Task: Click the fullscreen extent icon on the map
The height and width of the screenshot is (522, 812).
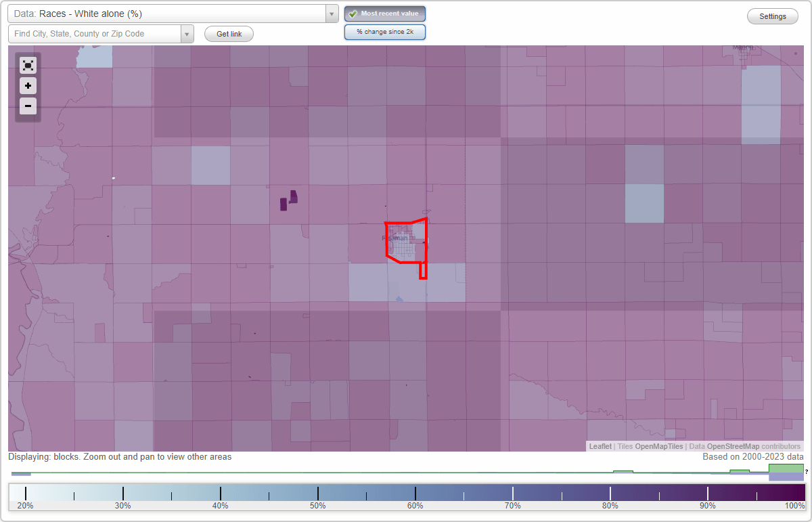Action: click(28, 65)
